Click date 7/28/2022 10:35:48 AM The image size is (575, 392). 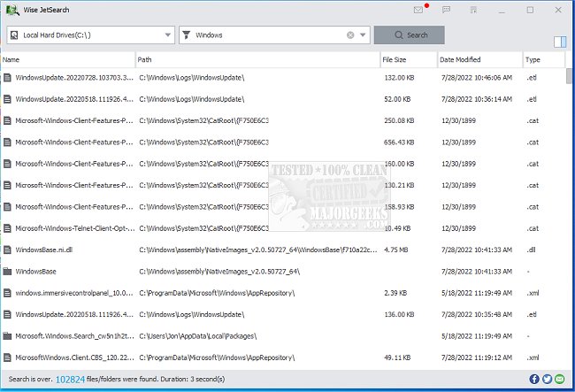point(477,315)
